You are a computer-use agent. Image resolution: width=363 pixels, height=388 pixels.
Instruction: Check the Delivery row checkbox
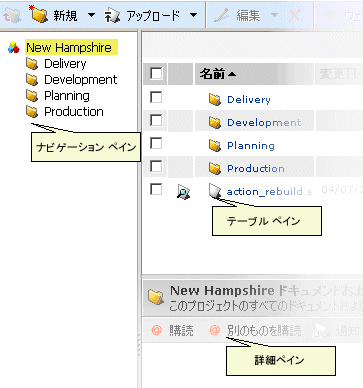156,97
